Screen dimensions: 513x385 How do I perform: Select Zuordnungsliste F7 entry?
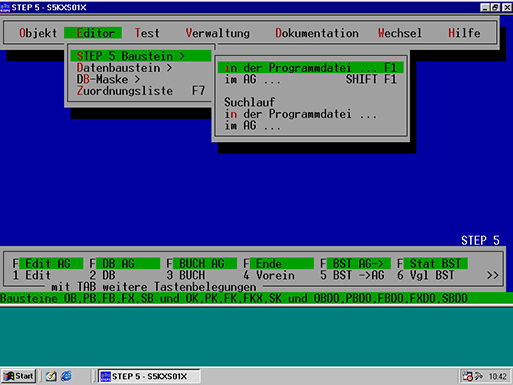(141, 91)
